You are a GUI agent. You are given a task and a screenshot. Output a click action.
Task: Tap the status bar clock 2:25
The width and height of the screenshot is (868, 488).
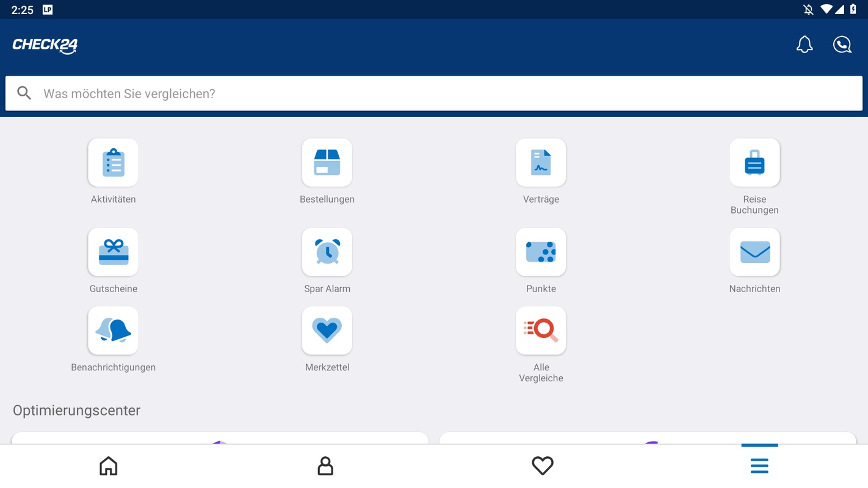[x=23, y=10]
